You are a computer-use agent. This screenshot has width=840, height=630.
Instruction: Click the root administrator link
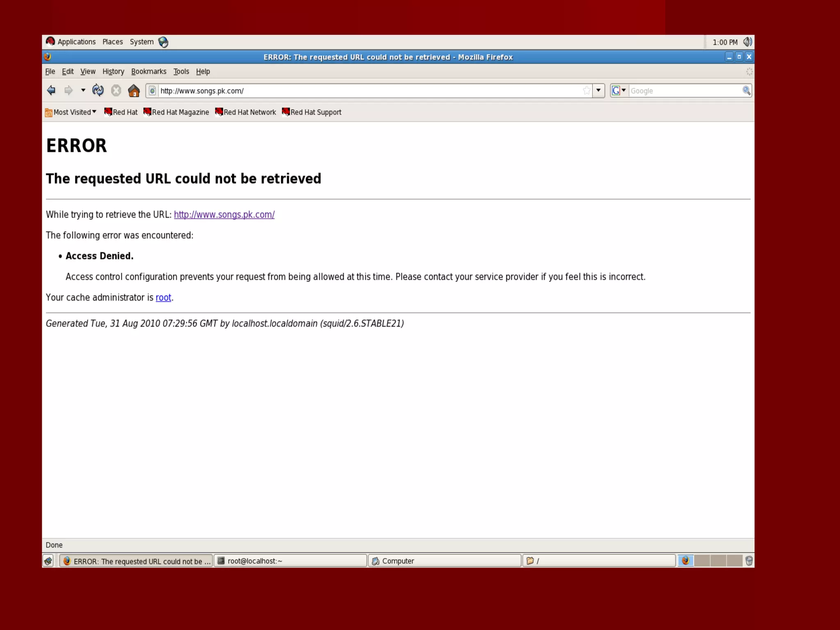pyautogui.click(x=163, y=297)
